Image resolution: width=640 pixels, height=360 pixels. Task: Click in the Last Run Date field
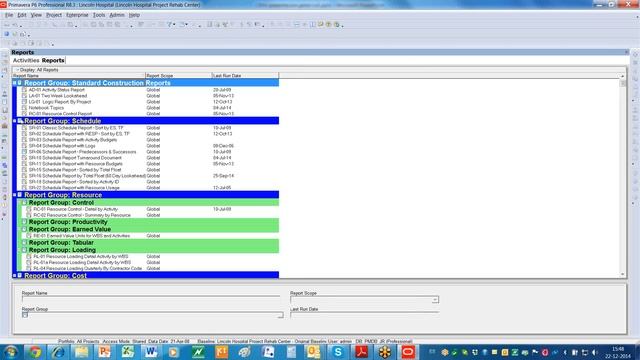[364, 315]
